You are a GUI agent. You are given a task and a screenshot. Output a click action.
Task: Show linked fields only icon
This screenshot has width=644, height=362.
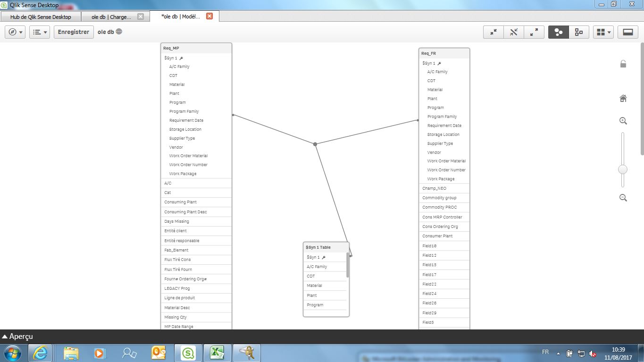[x=514, y=32]
